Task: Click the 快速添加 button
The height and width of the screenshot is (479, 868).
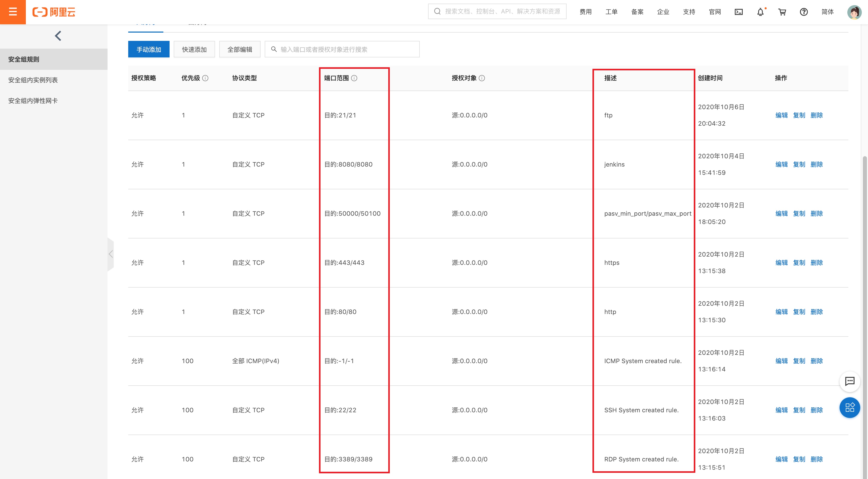Action: [x=194, y=50]
